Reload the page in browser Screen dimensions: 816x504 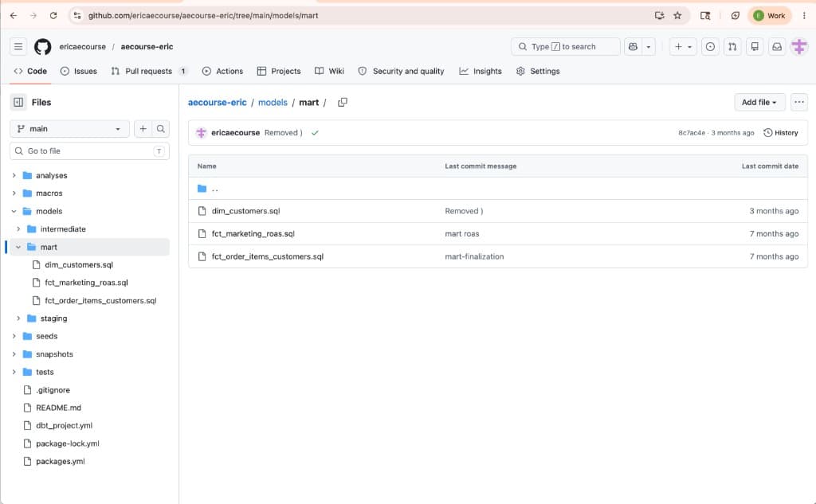click(x=53, y=16)
